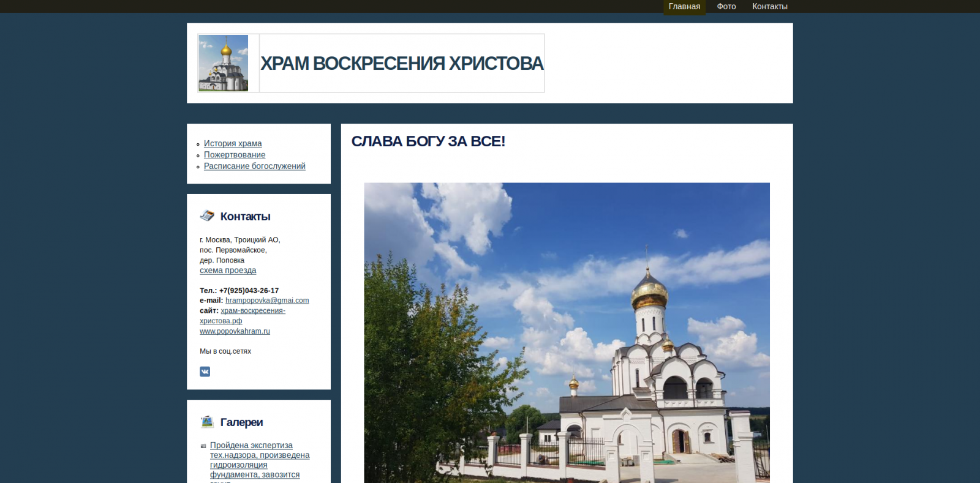Go to Контакты in top navigation
Viewport: 980px width, 483px height.
tap(769, 7)
